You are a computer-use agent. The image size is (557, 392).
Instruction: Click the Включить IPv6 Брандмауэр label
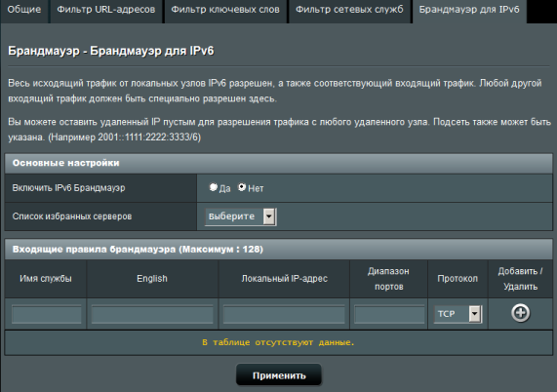[x=68, y=188]
